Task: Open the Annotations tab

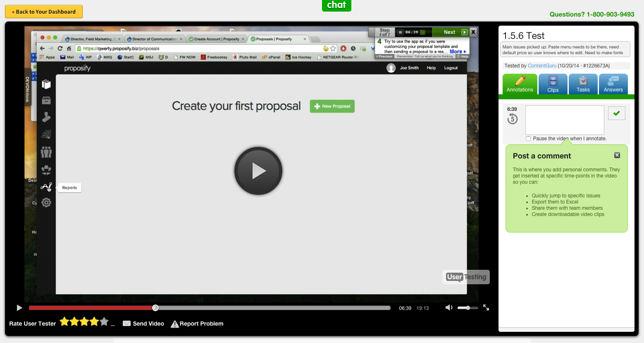Action: click(x=520, y=84)
